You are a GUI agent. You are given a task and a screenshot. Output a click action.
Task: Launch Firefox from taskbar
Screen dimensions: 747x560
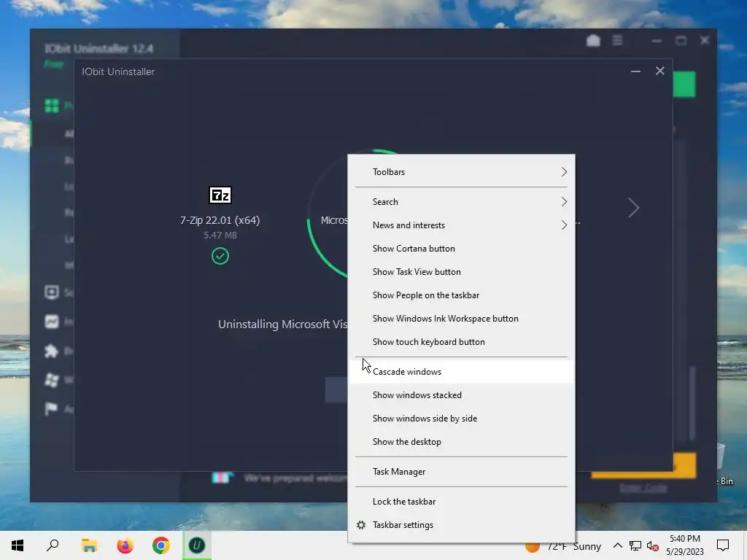click(x=125, y=545)
